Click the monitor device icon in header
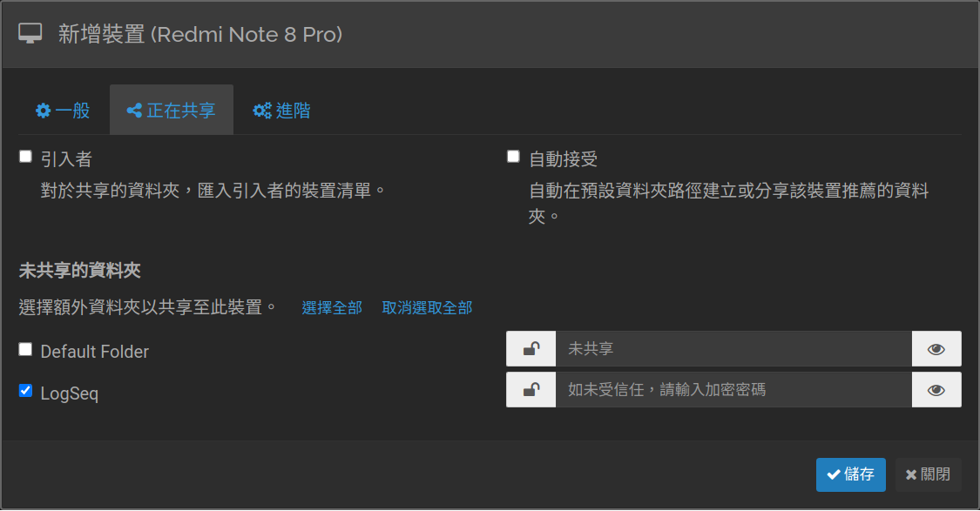The image size is (980, 511). [30, 34]
